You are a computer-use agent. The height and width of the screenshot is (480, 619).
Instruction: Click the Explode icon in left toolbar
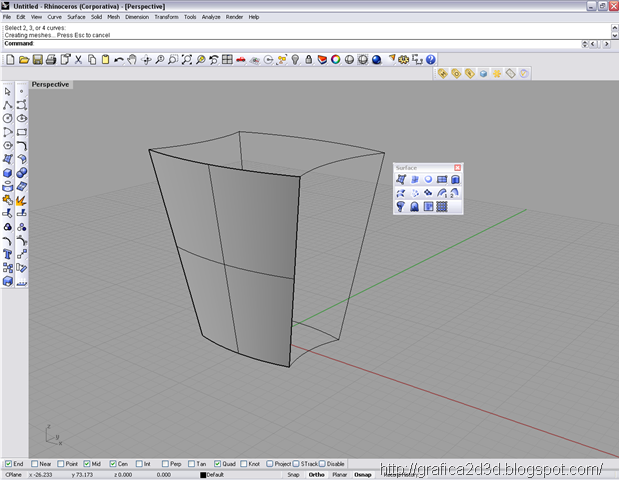click(x=22, y=200)
